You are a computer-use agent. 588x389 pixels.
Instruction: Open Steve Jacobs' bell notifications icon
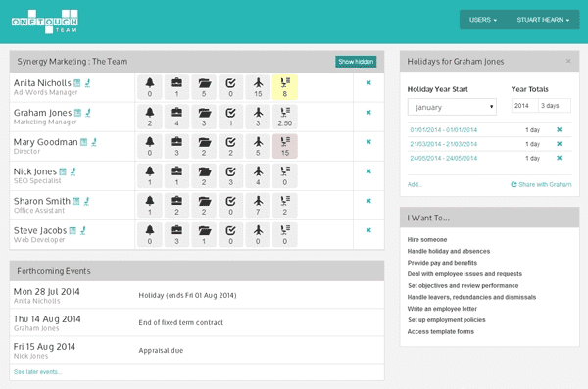(x=150, y=235)
